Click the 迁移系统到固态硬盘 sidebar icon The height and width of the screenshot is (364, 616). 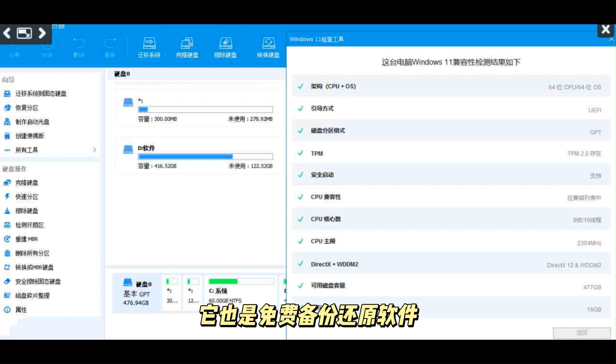[x=7, y=94]
